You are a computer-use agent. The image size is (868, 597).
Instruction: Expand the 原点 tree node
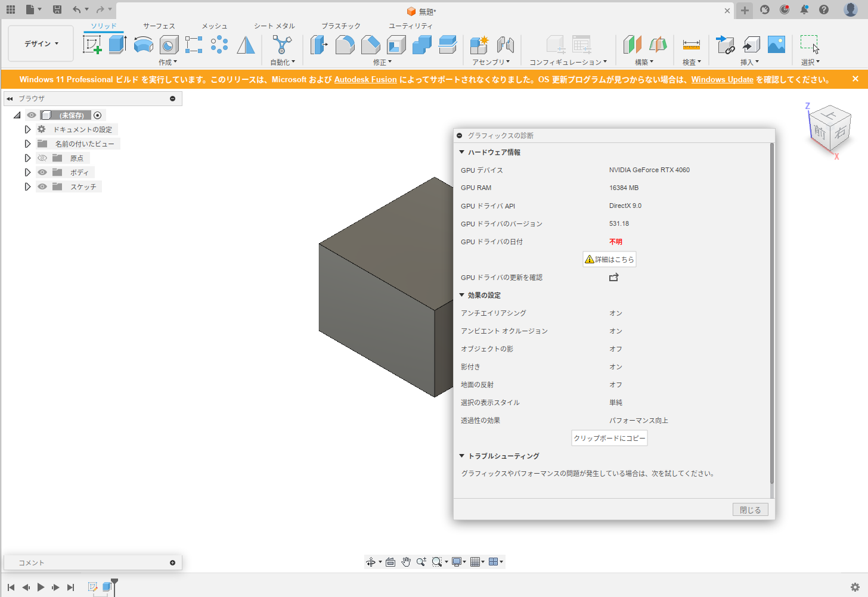[x=27, y=158]
